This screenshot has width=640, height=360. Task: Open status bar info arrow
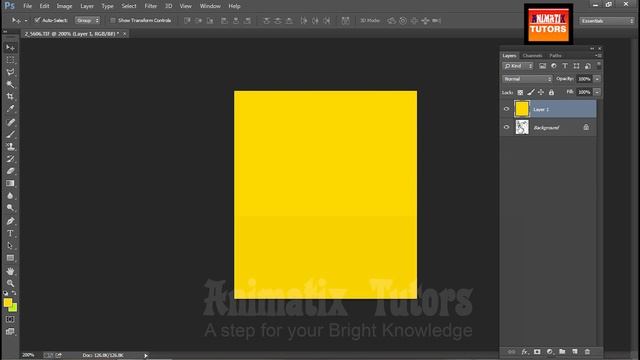[146, 356]
